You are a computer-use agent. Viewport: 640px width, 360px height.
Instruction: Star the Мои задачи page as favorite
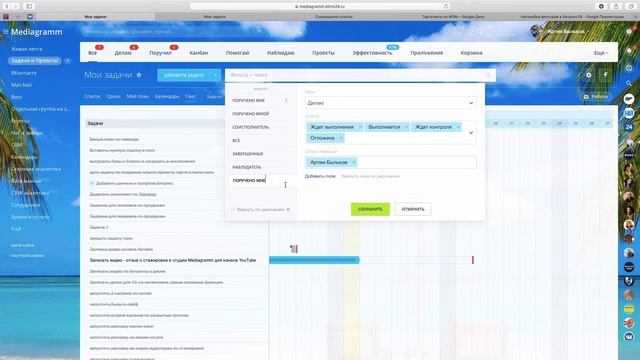tap(139, 75)
